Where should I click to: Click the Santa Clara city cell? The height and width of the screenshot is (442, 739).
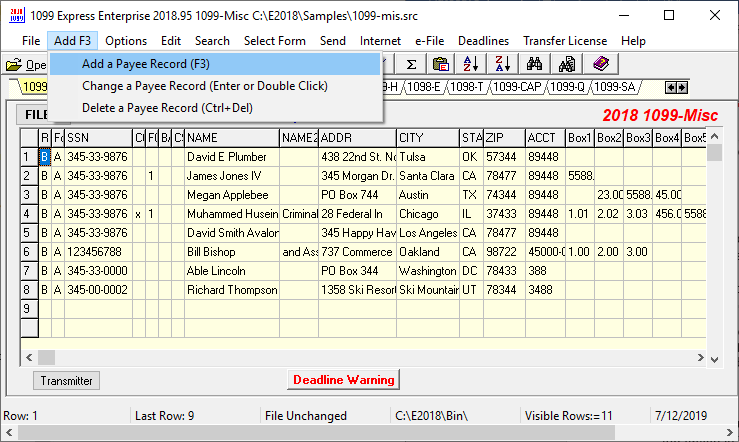[x=428, y=176]
